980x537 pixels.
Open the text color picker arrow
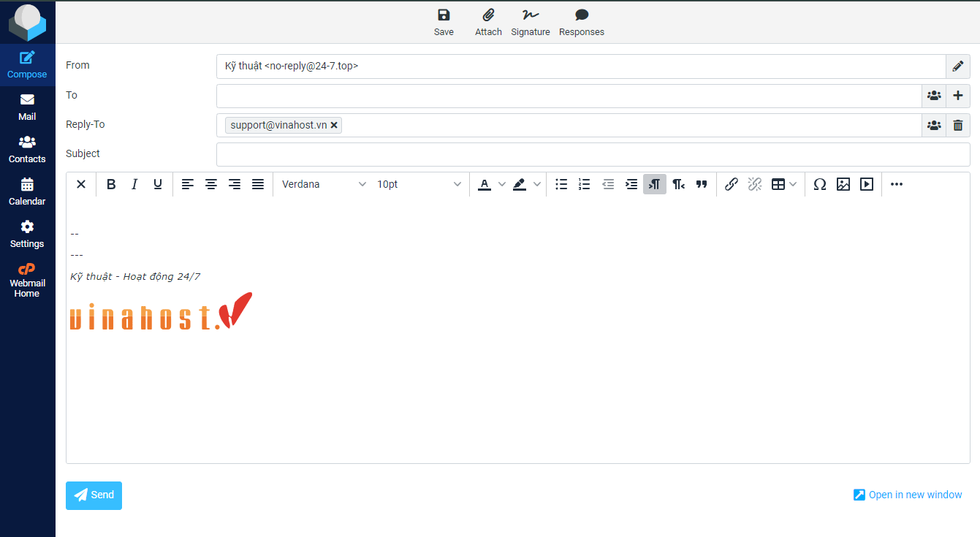pyautogui.click(x=501, y=184)
